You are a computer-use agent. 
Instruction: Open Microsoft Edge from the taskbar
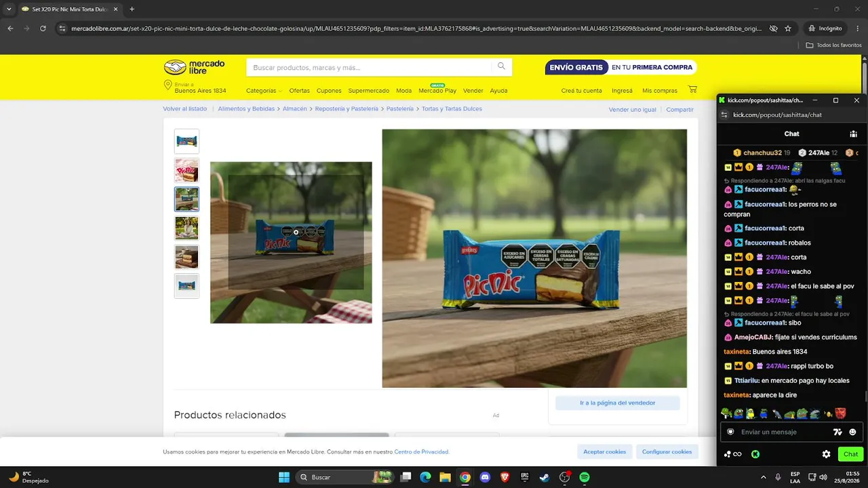point(425,477)
